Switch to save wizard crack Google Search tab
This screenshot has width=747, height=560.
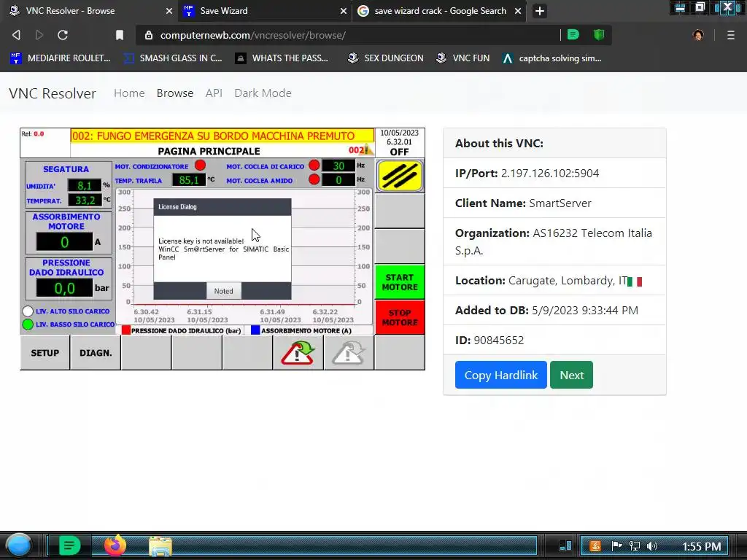439,11
